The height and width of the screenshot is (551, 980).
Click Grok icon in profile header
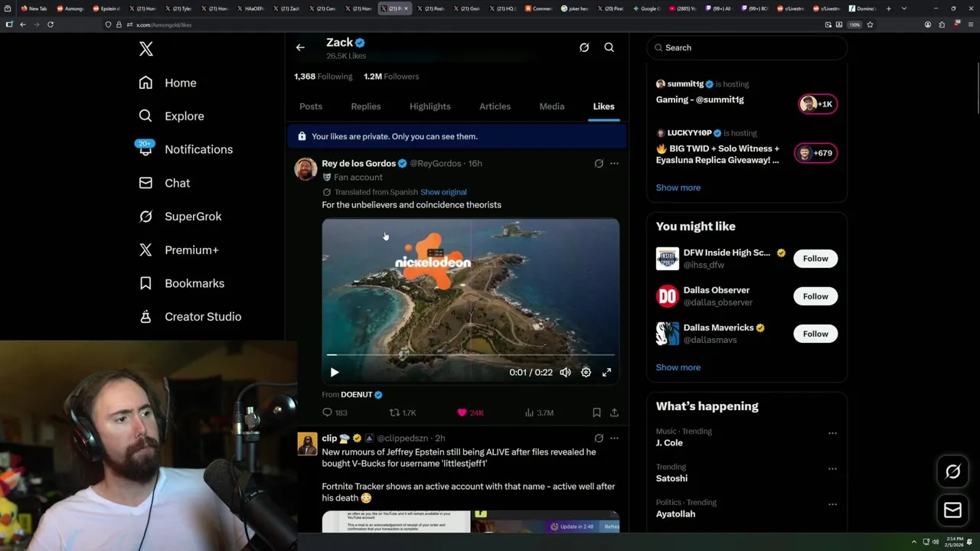click(x=584, y=47)
